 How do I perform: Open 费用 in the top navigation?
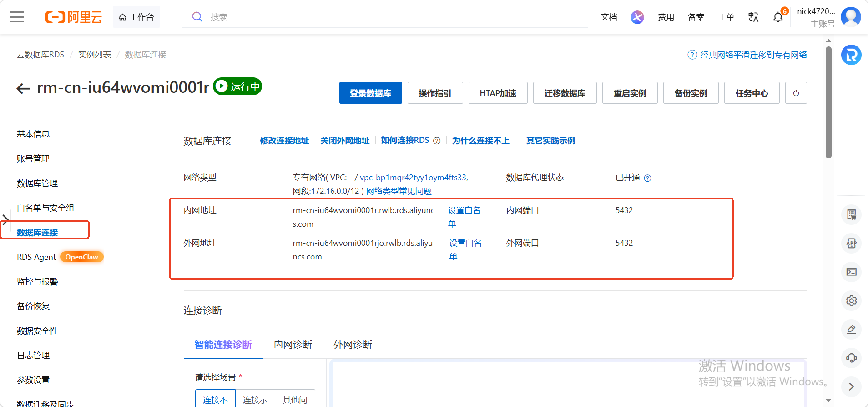click(666, 17)
